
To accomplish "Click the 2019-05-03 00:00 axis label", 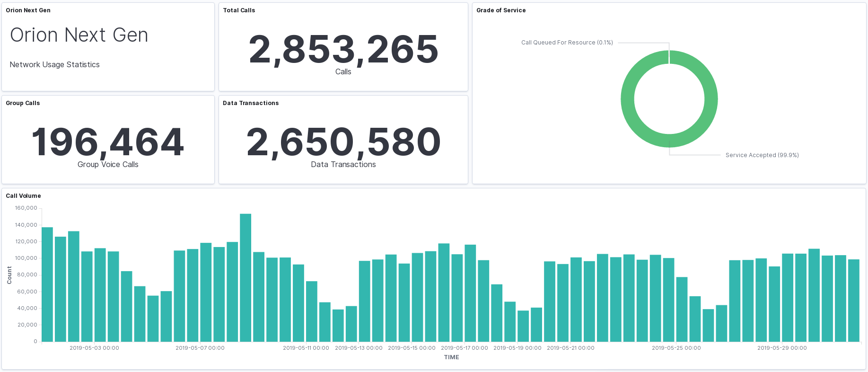I will click(x=94, y=348).
